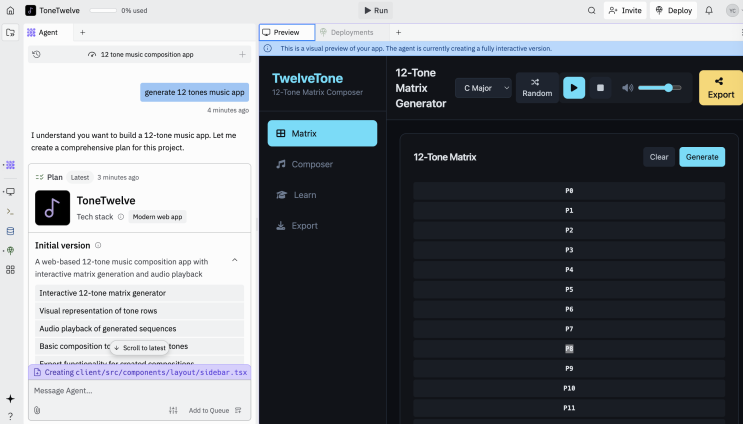Screen dimensions: 743x424
Task: Click the usage progress bar
Action: click(x=103, y=10)
